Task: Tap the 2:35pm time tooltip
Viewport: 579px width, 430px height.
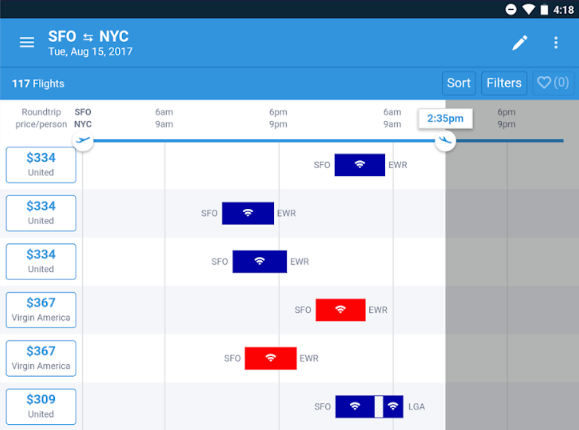Action: (x=445, y=119)
